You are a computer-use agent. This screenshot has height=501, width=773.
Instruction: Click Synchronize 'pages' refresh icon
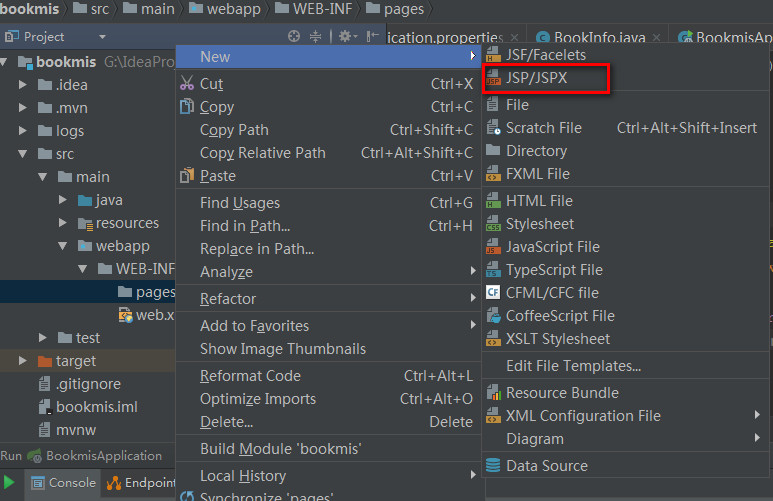pyautogui.click(x=187, y=496)
